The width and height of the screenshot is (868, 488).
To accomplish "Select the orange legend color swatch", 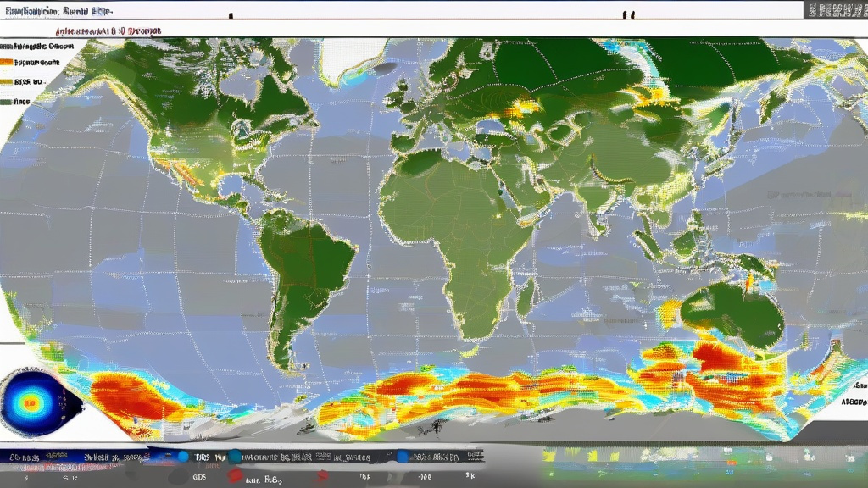I will 5,62.
